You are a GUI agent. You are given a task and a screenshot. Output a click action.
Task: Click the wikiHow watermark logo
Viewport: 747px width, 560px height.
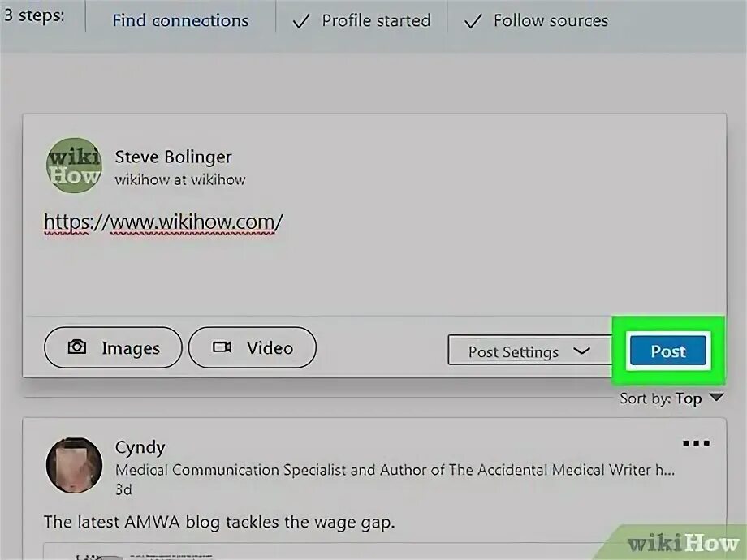coord(683,543)
